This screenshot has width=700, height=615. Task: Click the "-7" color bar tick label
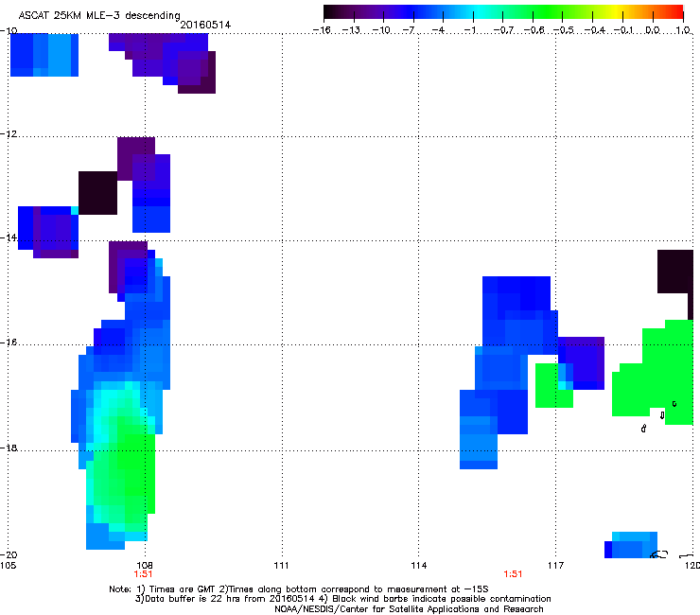[409, 30]
